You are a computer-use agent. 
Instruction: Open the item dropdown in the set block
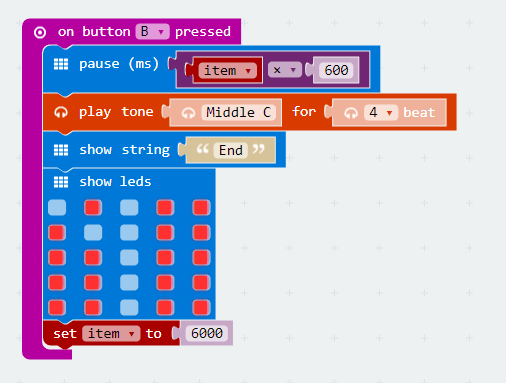coord(111,333)
